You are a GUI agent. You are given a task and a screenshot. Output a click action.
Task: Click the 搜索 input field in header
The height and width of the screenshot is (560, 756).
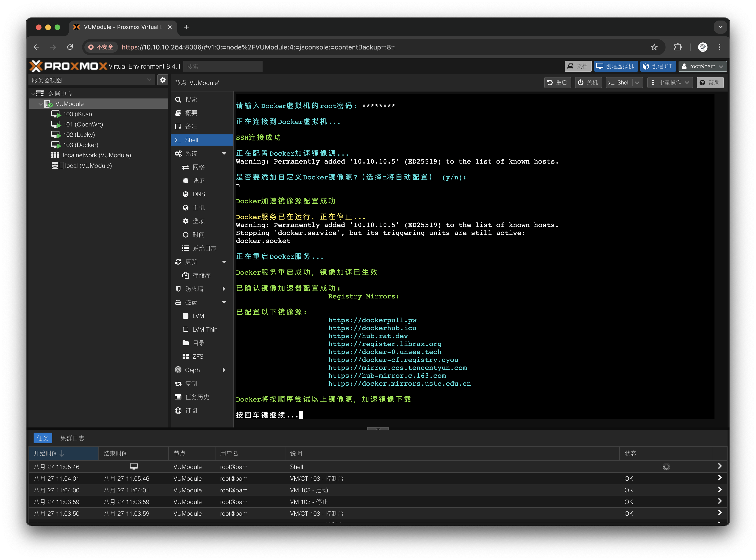click(222, 66)
